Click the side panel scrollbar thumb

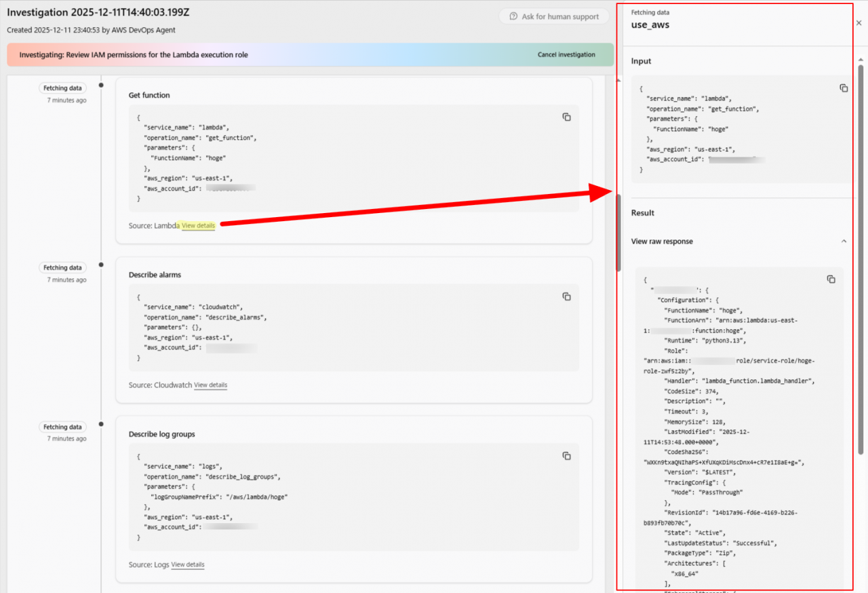861,258
